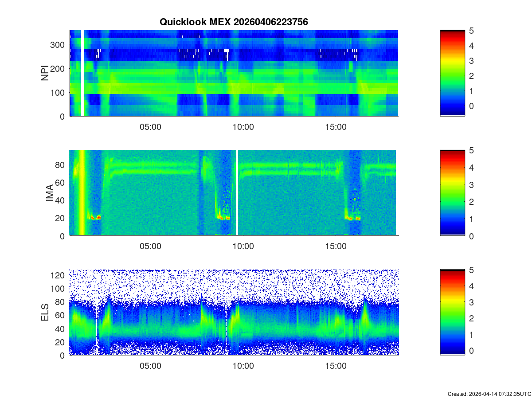The image size is (532, 399).
Task: Click the white data gap in IMA spectrogram
Action: [x=237, y=193]
